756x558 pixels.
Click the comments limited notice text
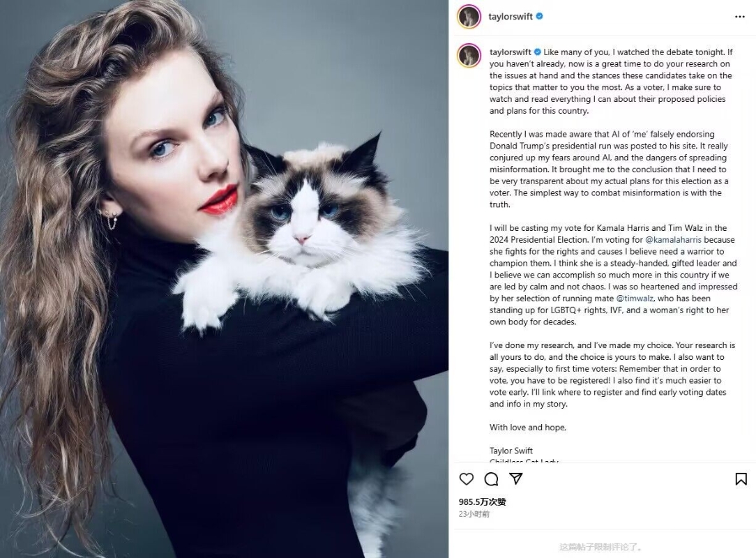coord(600,547)
